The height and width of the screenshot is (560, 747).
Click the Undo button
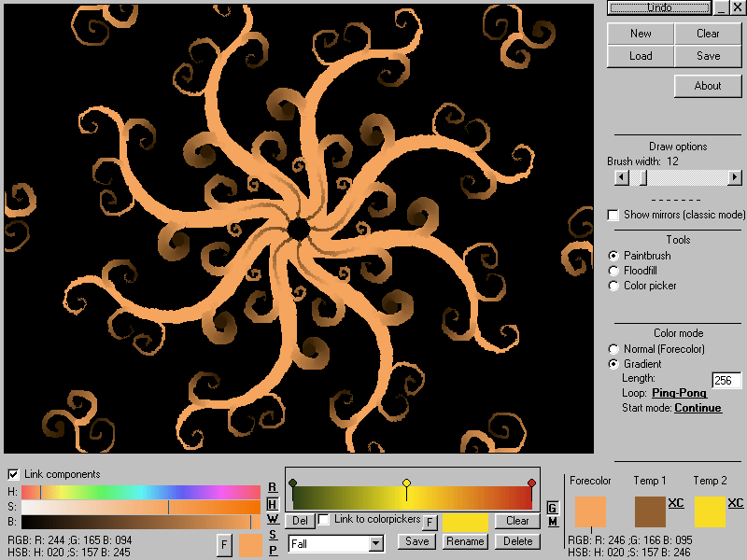659,7
